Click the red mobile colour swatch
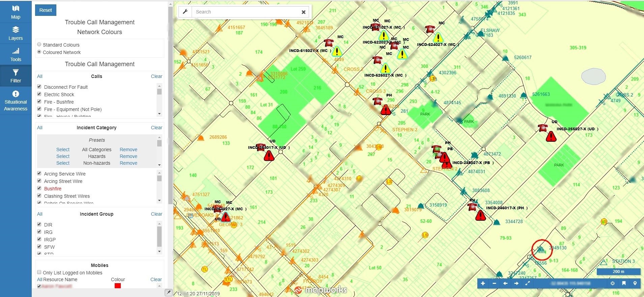The height and width of the screenshot is (297, 644). (x=118, y=286)
